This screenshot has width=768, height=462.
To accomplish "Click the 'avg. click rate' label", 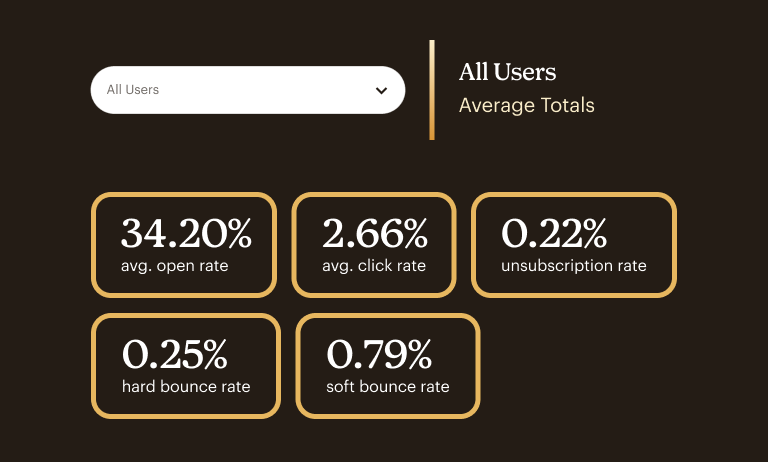I will click(374, 266).
